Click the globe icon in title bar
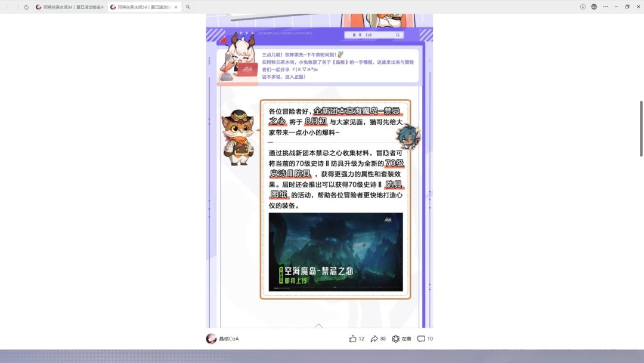 [x=594, y=7]
